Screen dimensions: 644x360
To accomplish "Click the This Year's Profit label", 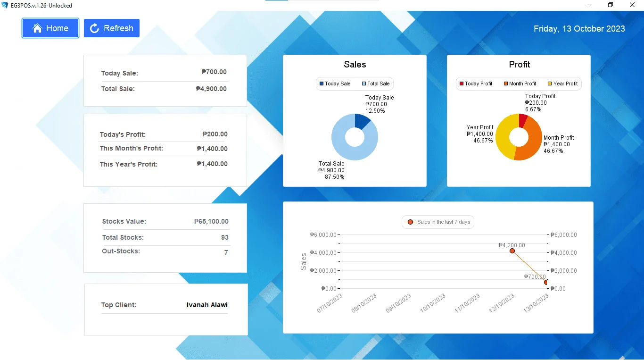I will click(129, 164).
